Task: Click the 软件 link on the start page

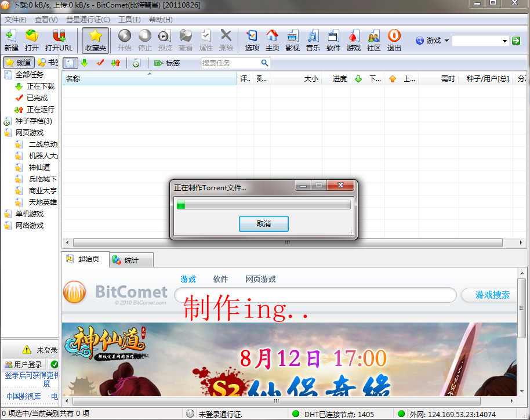Action: pyautogui.click(x=220, y=279)
